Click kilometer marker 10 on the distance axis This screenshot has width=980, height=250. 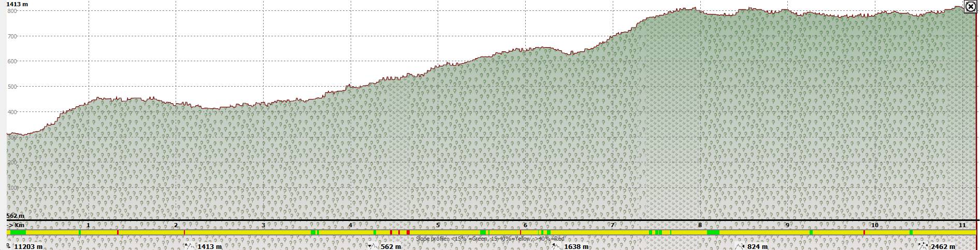click(x=874, y=225)
